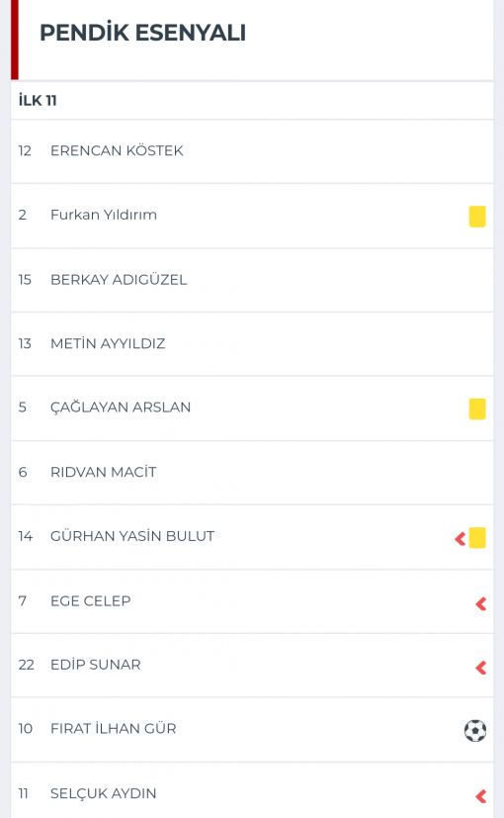504x818 pixels.
Task: Click Ege Celep's red substitution arrow
Action: (481, 603)
